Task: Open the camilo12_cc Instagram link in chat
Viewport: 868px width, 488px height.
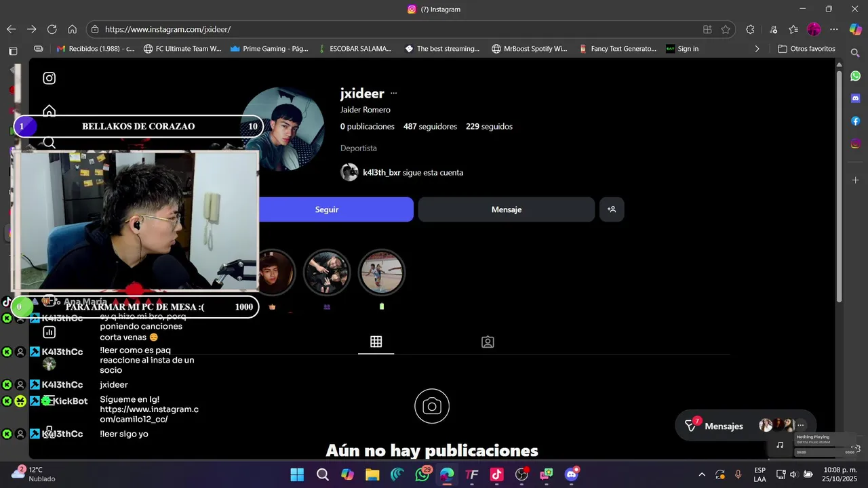Action: [x=149, y=414]
